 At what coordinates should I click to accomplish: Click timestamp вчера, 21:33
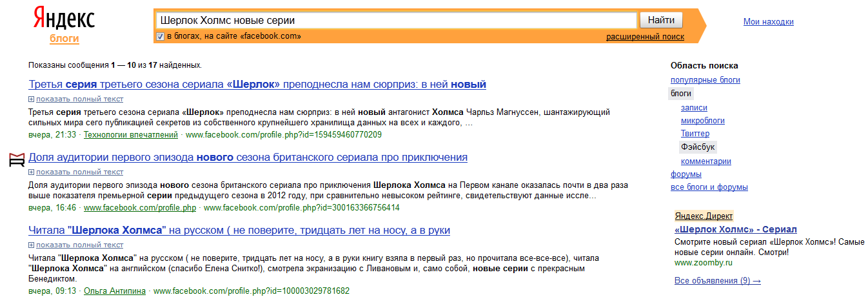pyautogui.click(x=52, y=135)
